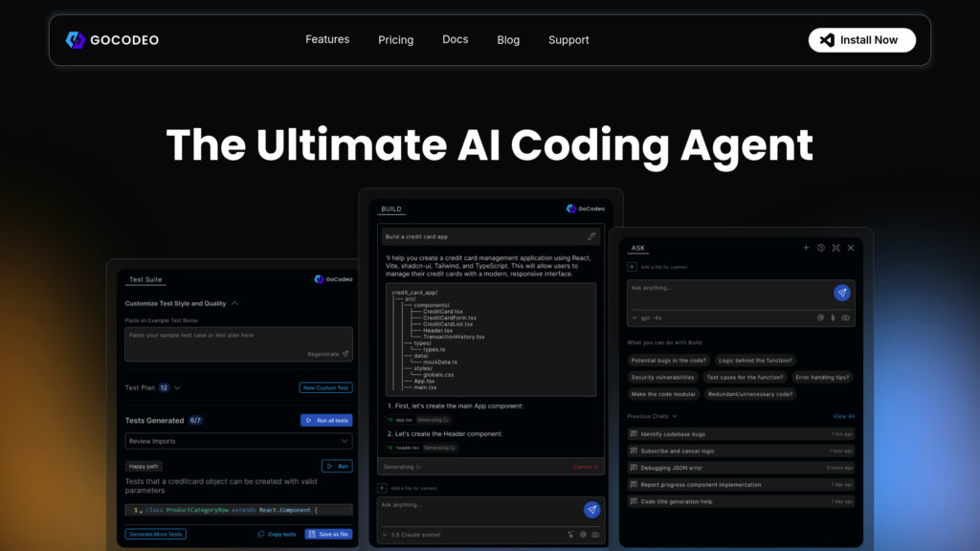Edit the 'Build a credit card app' prompt

point(591,237)
